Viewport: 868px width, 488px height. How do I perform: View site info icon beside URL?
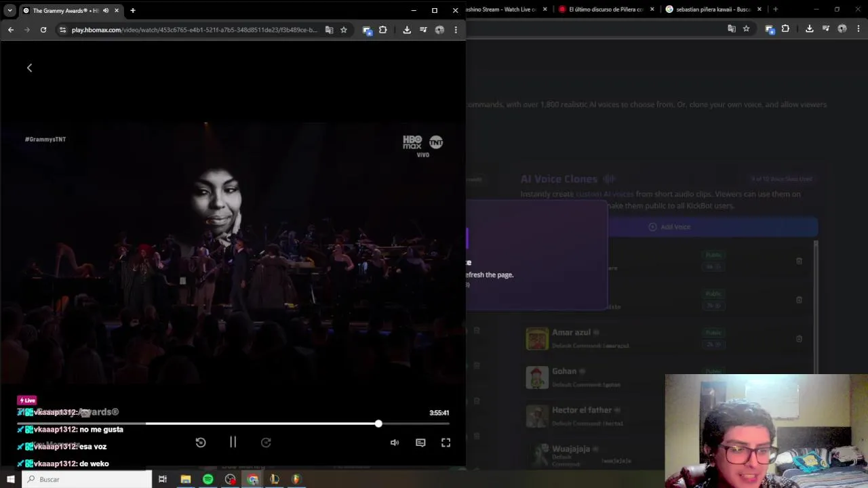62,30
